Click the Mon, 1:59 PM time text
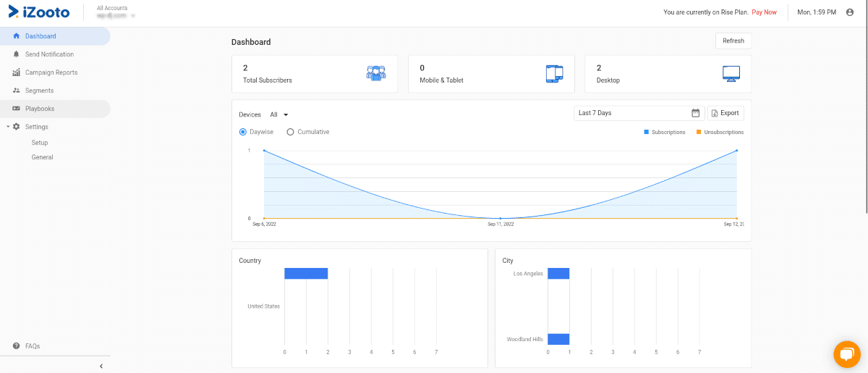The image size is (868, 373). point(817,12)
